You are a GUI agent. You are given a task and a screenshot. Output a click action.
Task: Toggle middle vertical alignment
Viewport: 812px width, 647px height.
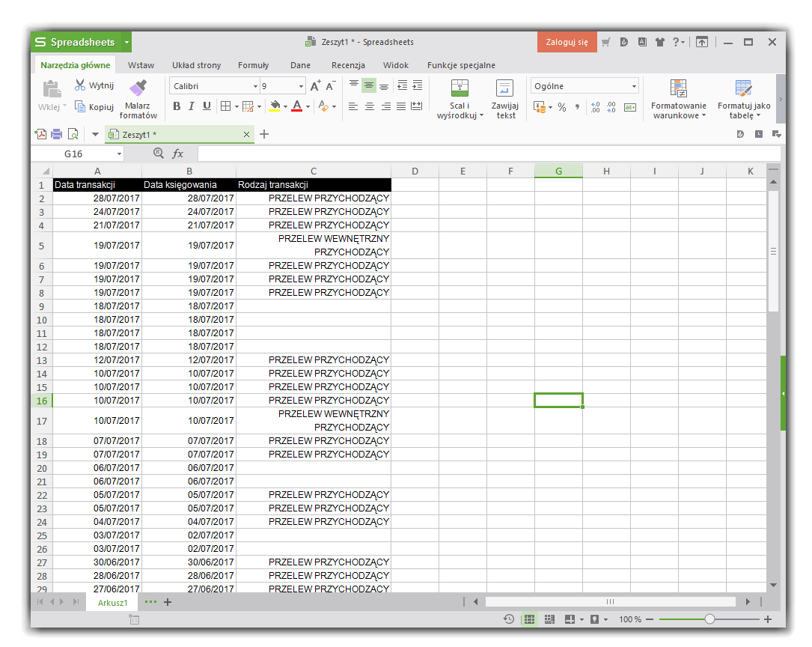(x=369, y=85)
